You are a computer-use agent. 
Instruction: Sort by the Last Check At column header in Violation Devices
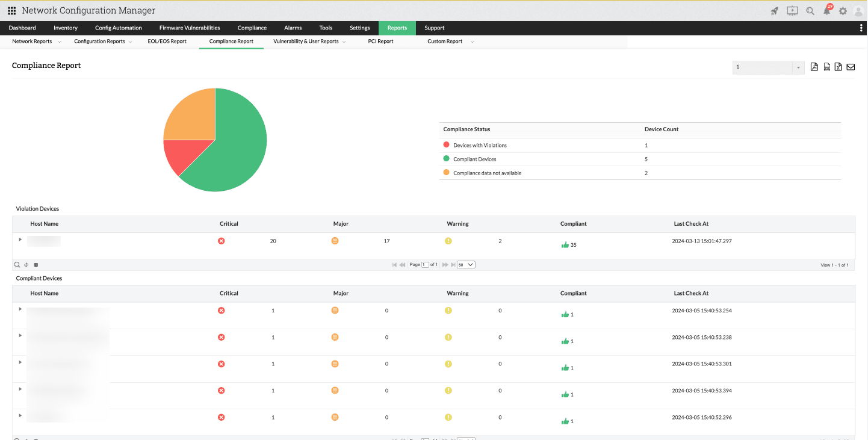coord(691,224)
